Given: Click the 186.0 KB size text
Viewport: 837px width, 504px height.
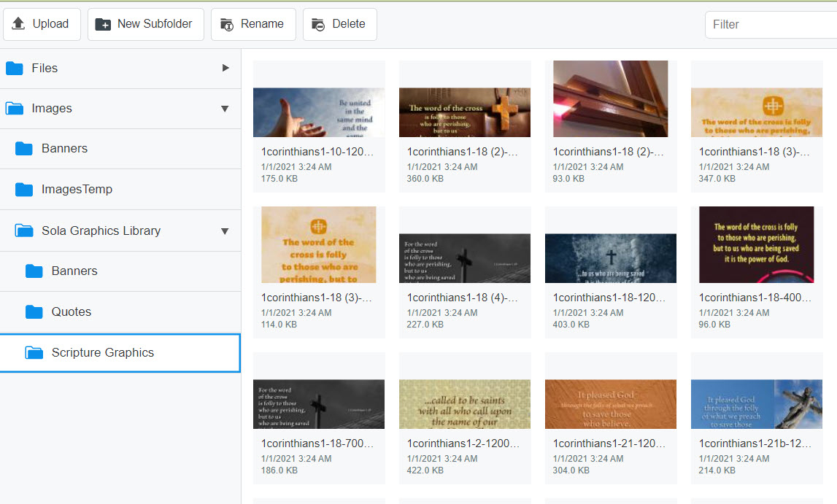Looking at the screenshot, I should click(x=279, y=470).
